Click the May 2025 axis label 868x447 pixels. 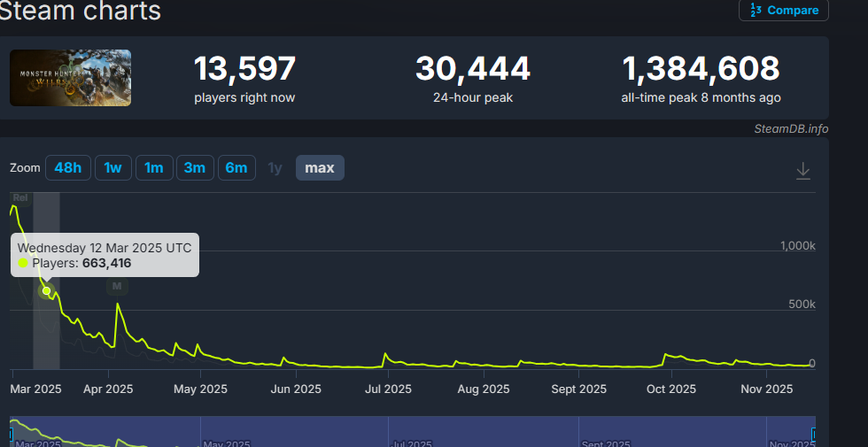click(200, 389)
